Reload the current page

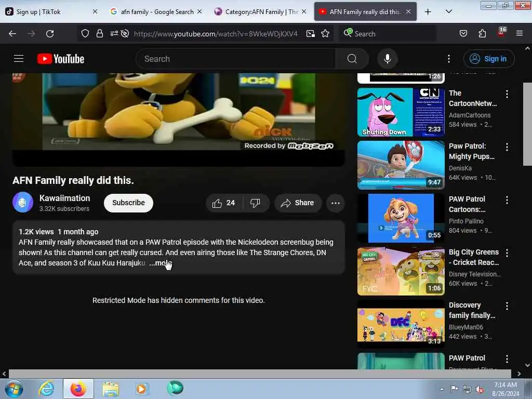50,34
